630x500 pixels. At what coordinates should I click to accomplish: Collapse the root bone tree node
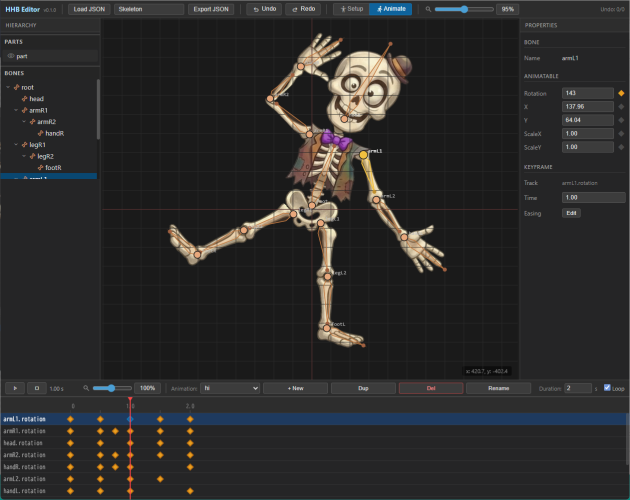coord(8,88)
